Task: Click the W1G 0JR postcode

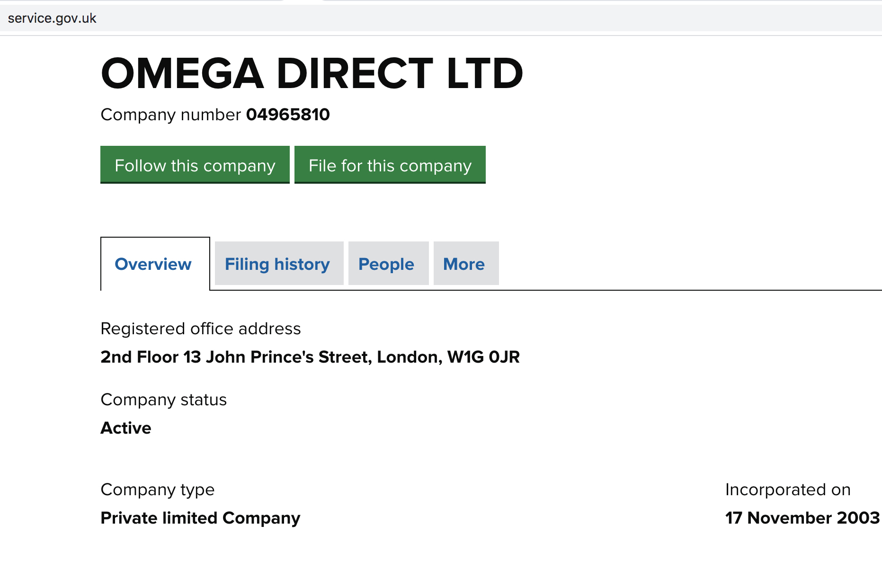Action: (x=483, y=357)
